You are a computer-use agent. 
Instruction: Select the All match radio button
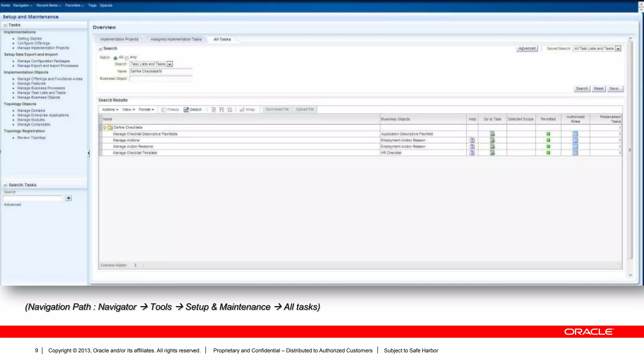tap(115, 58)
